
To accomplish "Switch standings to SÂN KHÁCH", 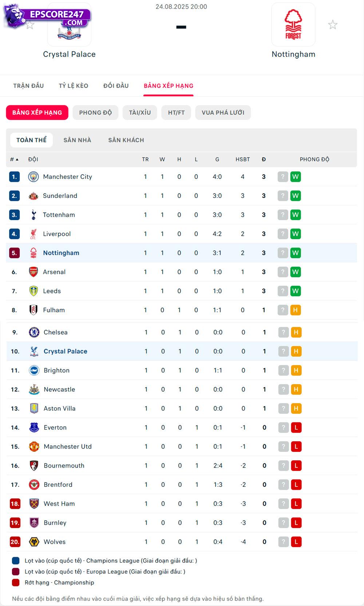I will point(126,140).
